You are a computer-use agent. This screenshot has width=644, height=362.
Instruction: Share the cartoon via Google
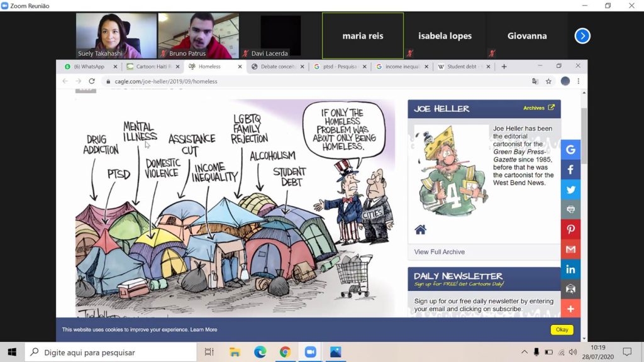point(570,150)
